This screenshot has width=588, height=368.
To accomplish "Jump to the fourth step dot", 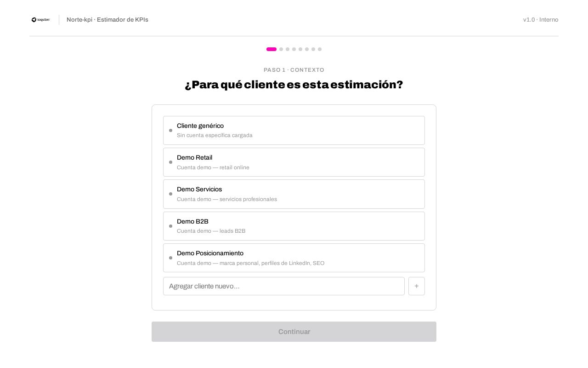I will pyautogui.click(x=294, y=49).
